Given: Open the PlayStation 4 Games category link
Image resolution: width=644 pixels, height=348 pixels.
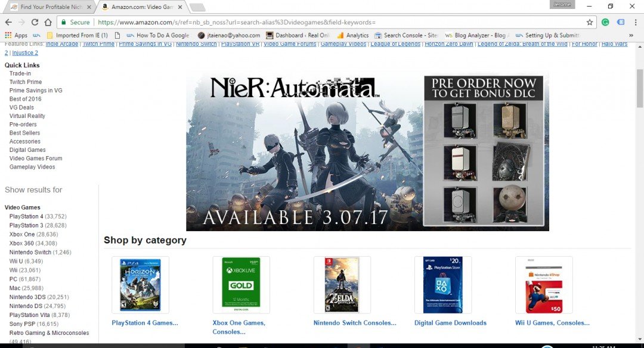Looking at the screenshot, I should coord(145,323).
